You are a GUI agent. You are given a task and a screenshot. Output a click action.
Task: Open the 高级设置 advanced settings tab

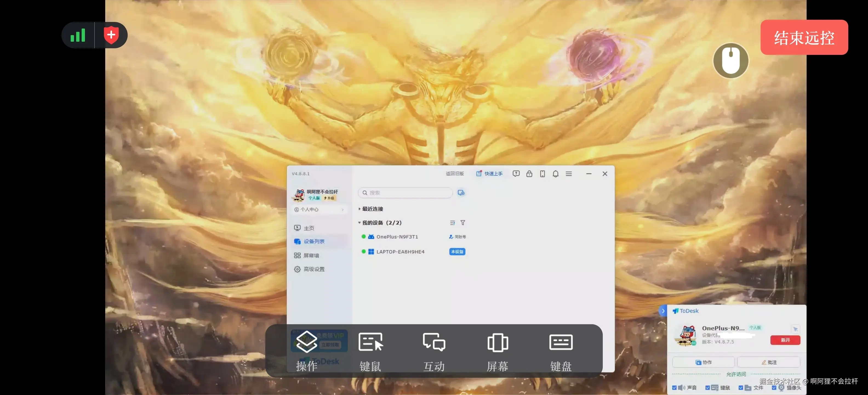point(313,269)
